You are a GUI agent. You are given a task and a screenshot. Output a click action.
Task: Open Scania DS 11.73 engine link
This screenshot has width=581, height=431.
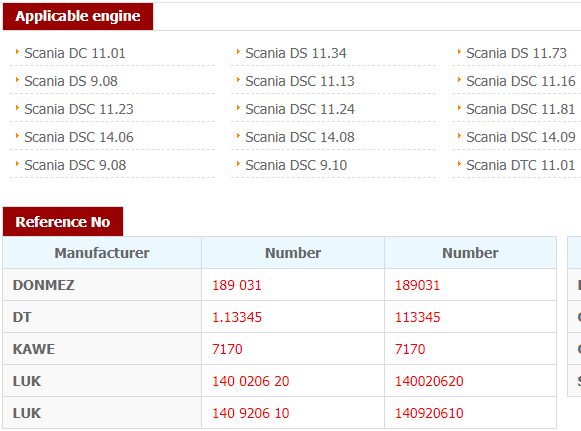click(516, 53)
